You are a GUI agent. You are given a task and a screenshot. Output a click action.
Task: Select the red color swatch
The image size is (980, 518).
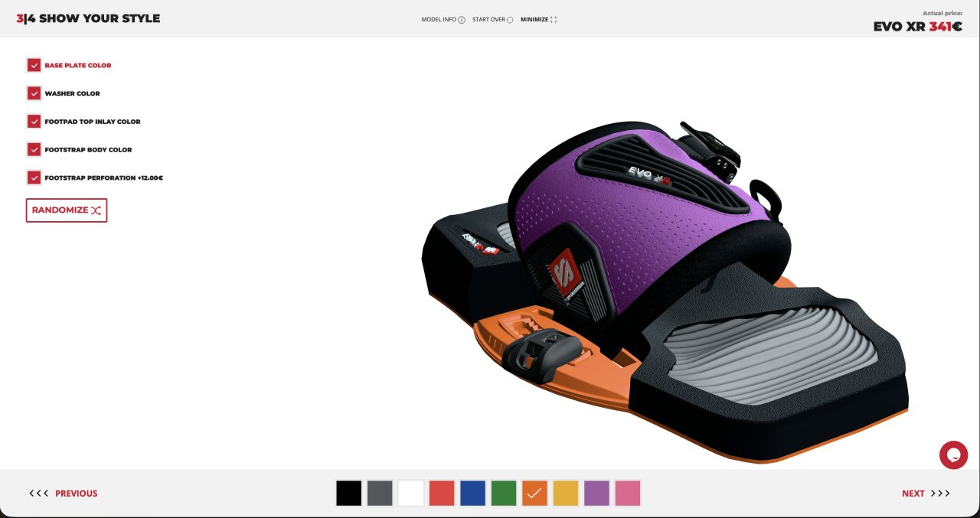(x=442, y=494)
